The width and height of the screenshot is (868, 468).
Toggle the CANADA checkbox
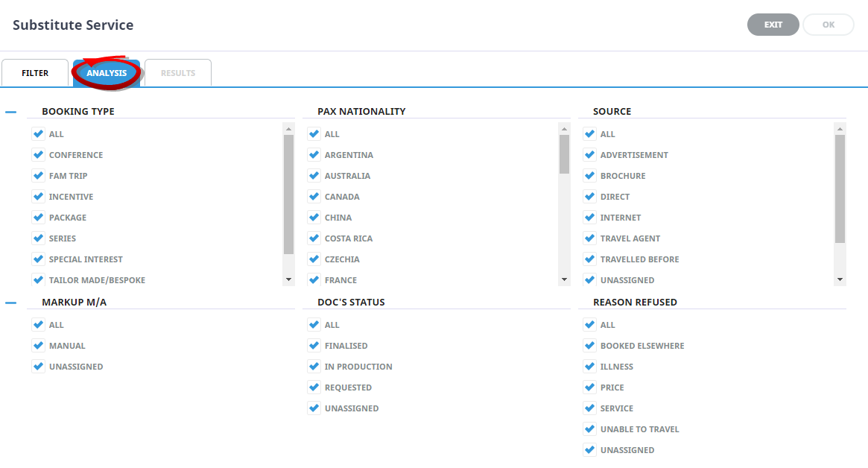[x=314, y=197]
